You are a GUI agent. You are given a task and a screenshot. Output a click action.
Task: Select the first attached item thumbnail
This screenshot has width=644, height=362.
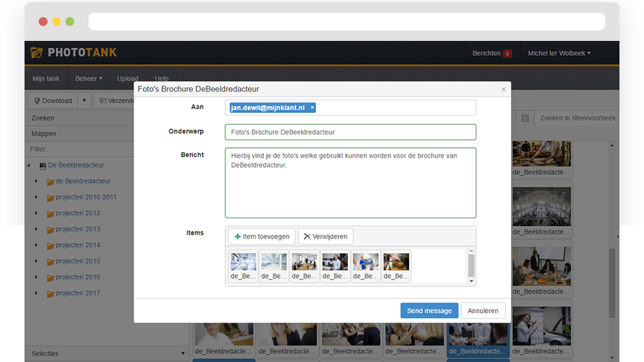(x=243, y=266)
